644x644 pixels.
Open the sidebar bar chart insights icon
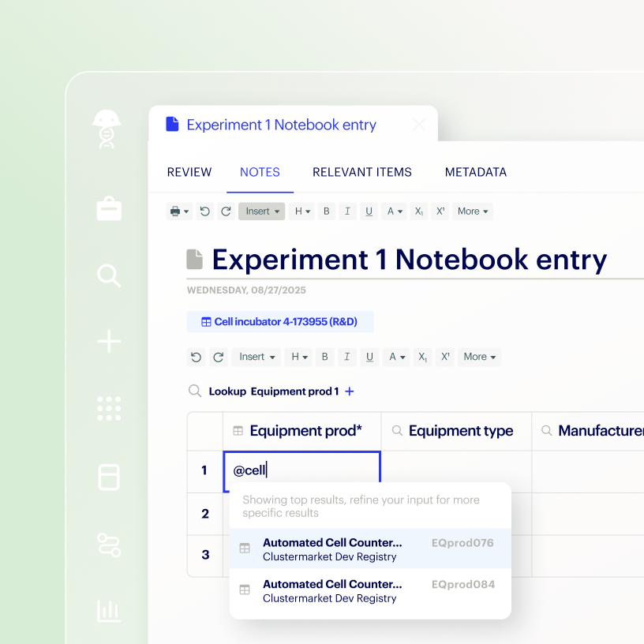coord(108,611)
